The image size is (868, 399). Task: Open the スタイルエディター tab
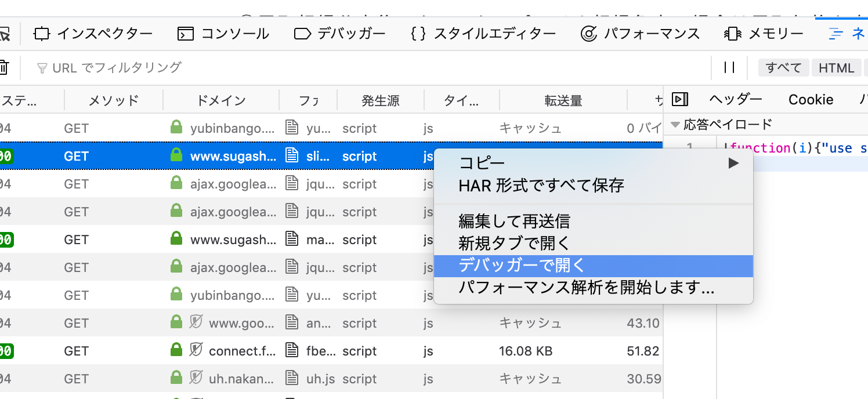[483, 34]
